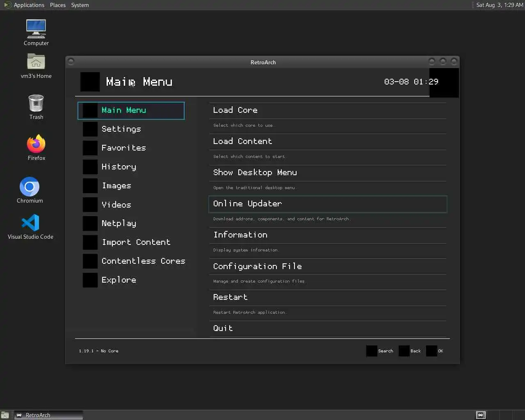Viewport: 525px width, 420px height.
Task: Click the OK button icon in footer
Action: tap(431, 351)
